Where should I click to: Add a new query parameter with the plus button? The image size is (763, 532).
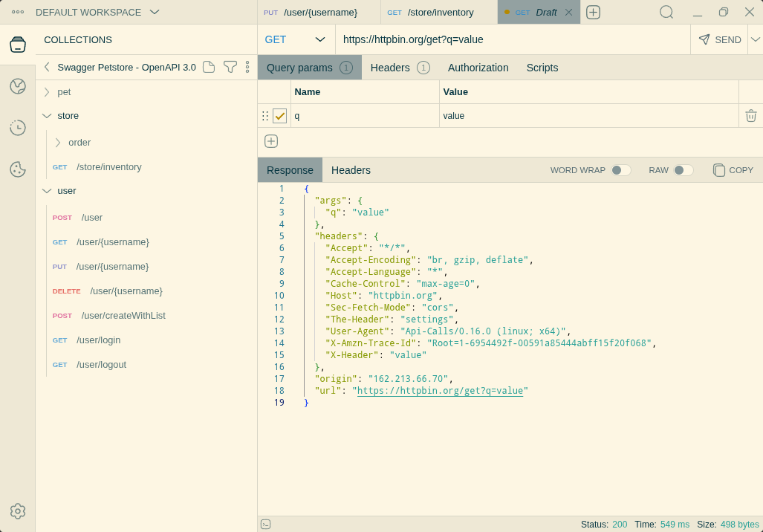coord(271,140)
